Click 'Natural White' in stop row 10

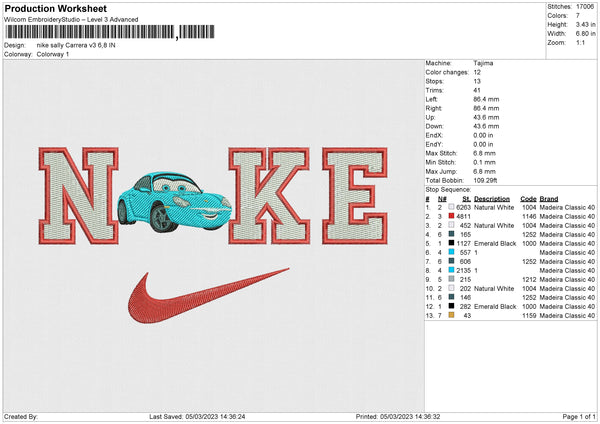[494, 289]
